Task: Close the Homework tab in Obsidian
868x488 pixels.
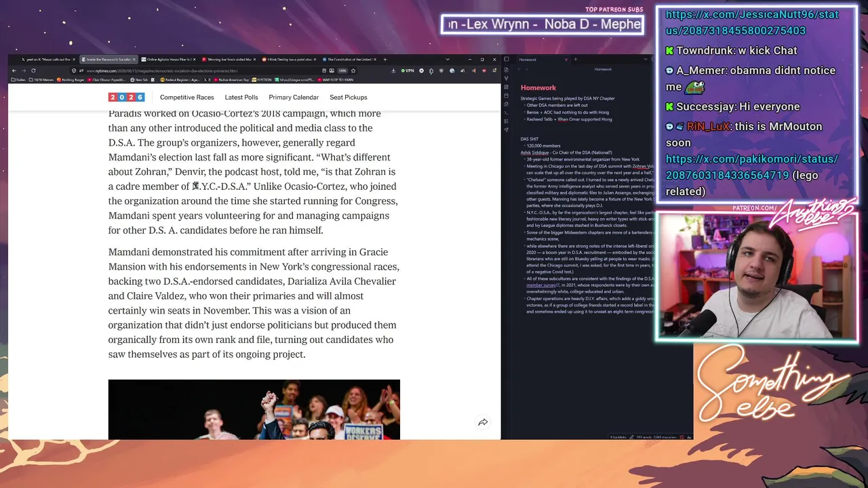Action: (567, 60)
